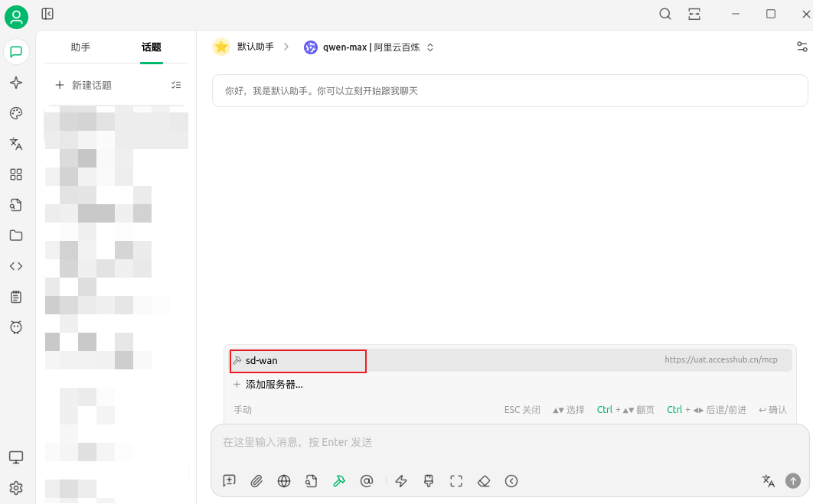The image size is (813, 504).
Task: Click the send arrow button
Action: 793,481
